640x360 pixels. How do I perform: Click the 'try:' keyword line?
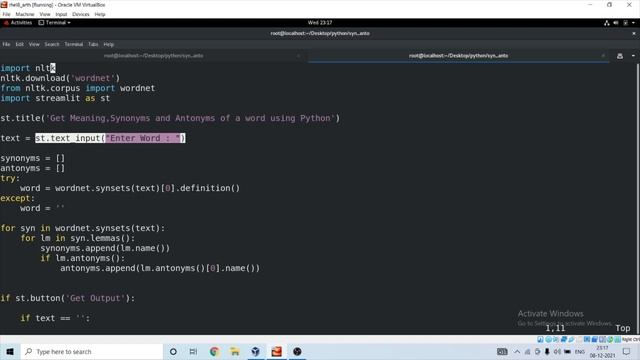point(10,178)
